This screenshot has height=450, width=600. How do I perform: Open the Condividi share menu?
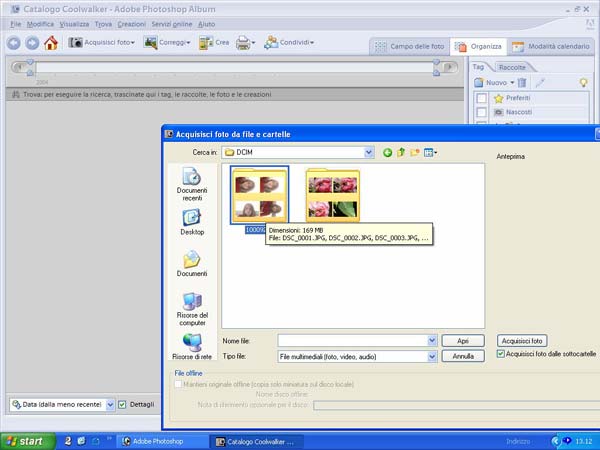point(289,42)
